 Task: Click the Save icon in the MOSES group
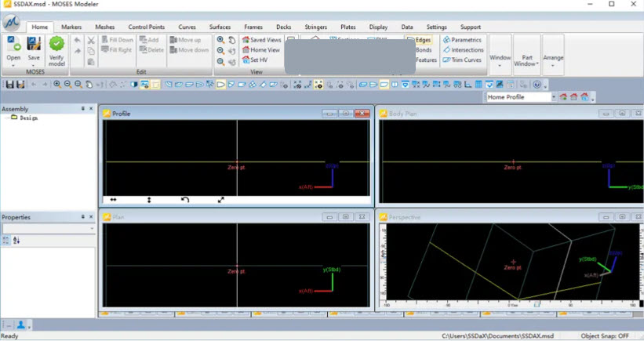click(34, 45)
